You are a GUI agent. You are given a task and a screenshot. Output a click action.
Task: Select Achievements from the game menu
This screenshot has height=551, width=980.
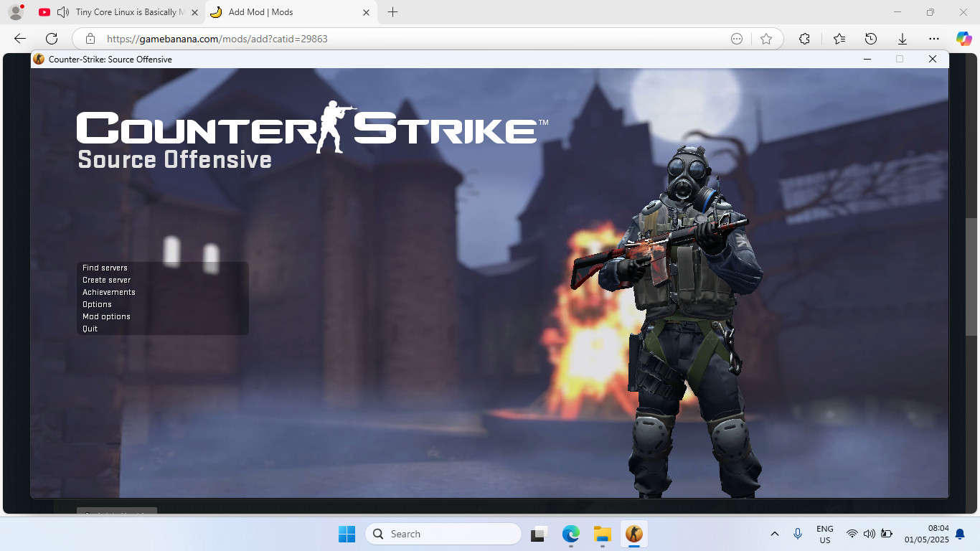point(108,292)
